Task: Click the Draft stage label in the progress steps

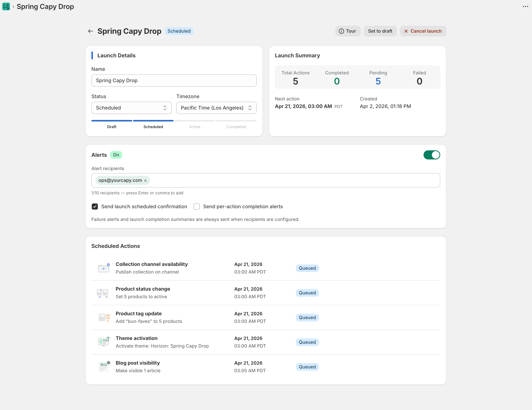Action: coord(112,127)
